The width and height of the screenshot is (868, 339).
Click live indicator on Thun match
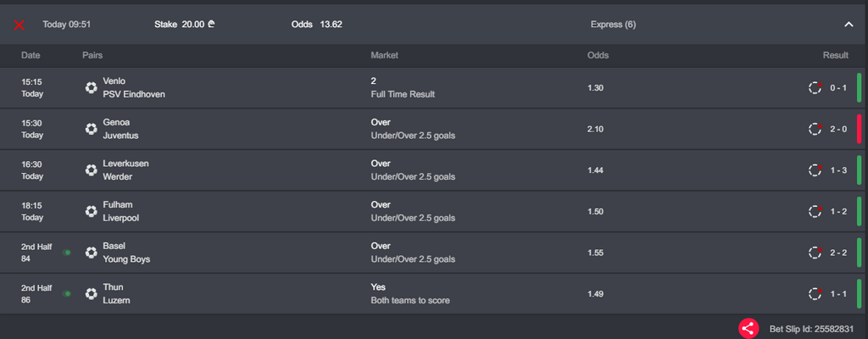[x=67, y=294]
